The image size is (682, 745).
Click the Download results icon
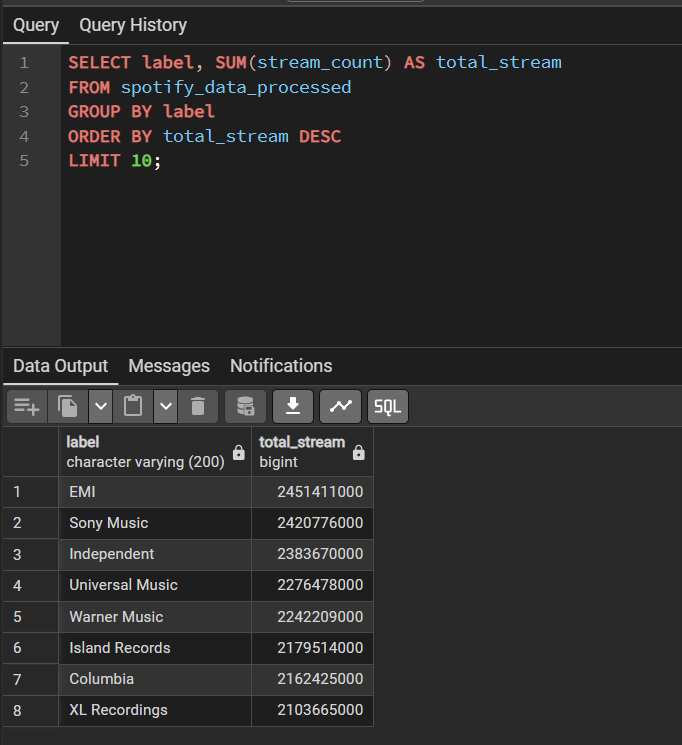(293, 407)
